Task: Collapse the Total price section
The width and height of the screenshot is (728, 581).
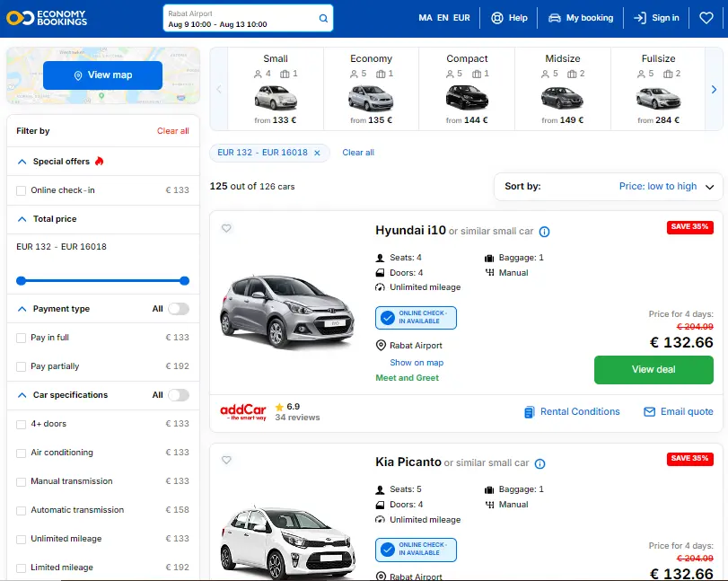Action: pos(22,219)
